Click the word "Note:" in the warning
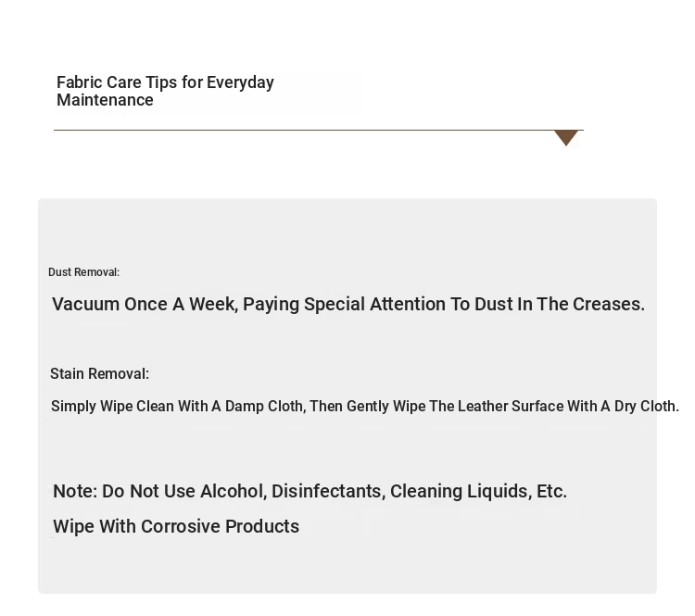The height and width of the screenshot is (616, 695). [74, 491]
